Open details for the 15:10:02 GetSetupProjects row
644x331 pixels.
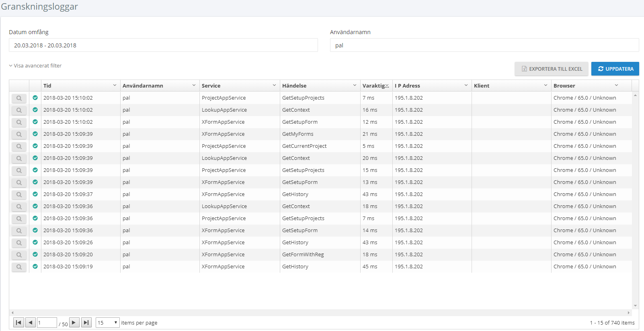(x=19, y=98)
